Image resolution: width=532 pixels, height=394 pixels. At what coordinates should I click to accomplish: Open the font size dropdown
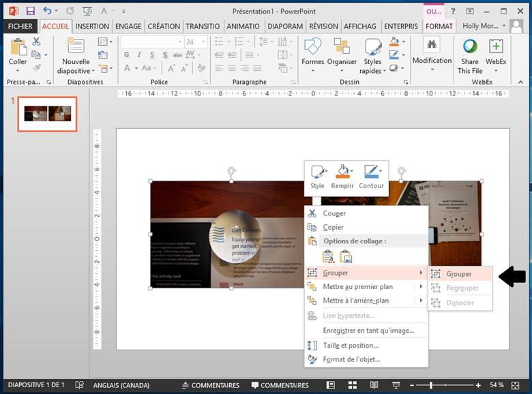(x=203, y=42)
